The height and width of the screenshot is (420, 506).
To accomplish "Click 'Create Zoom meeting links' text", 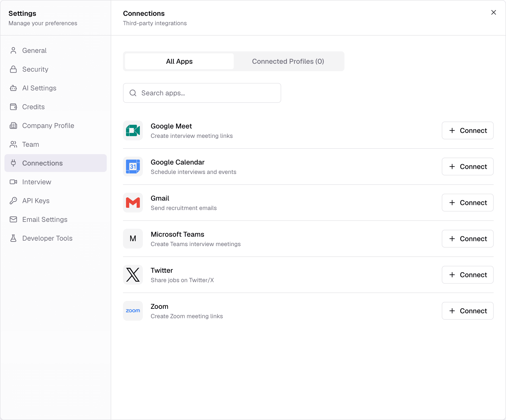I will 187,316.
